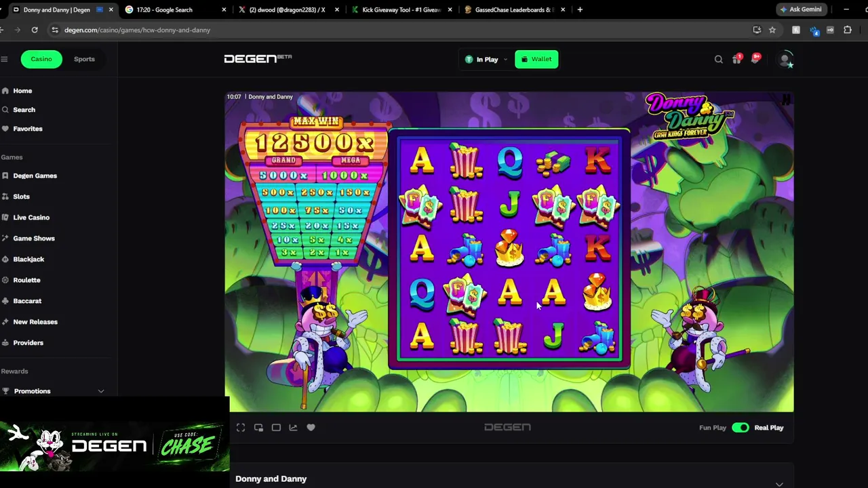This screenshot has width=868, height=488.
Task: Go to Live Casino link
Action: [31, 218]
